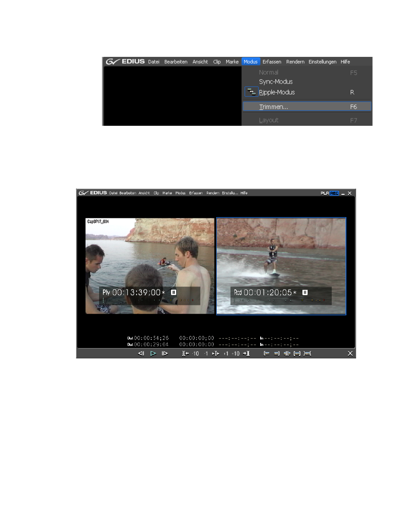Image resolution: width=411 pixels, height=532 pixels.
Task: Open Erfassen menu in trim window
Action: pos(196,193)
